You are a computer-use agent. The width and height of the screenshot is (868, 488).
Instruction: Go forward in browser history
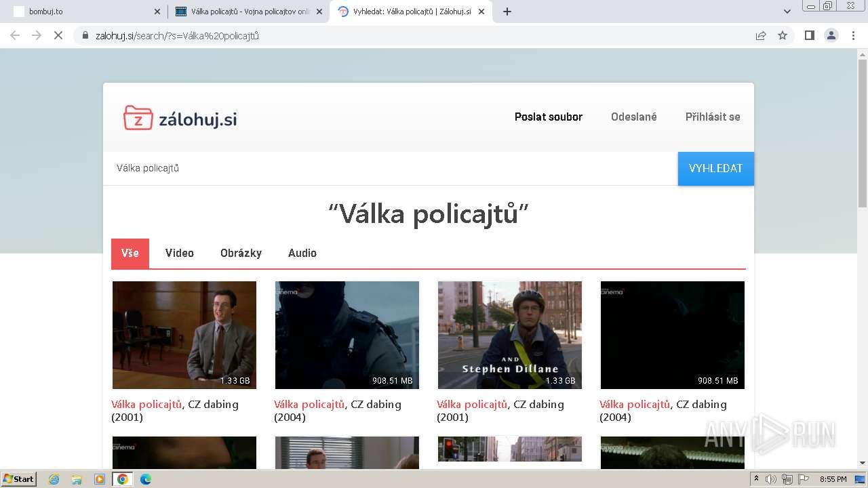tap(37, 35)
